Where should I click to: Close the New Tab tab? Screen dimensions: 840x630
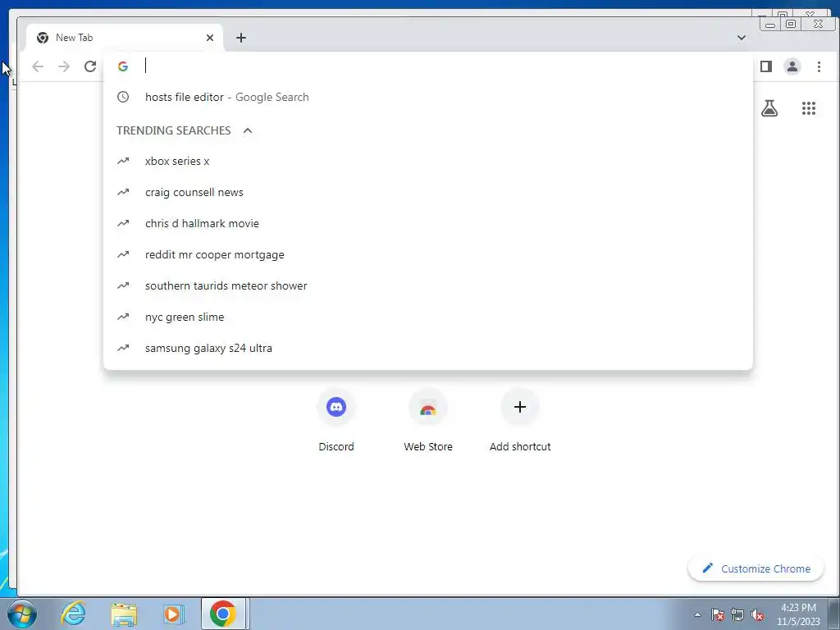[210, 38]
